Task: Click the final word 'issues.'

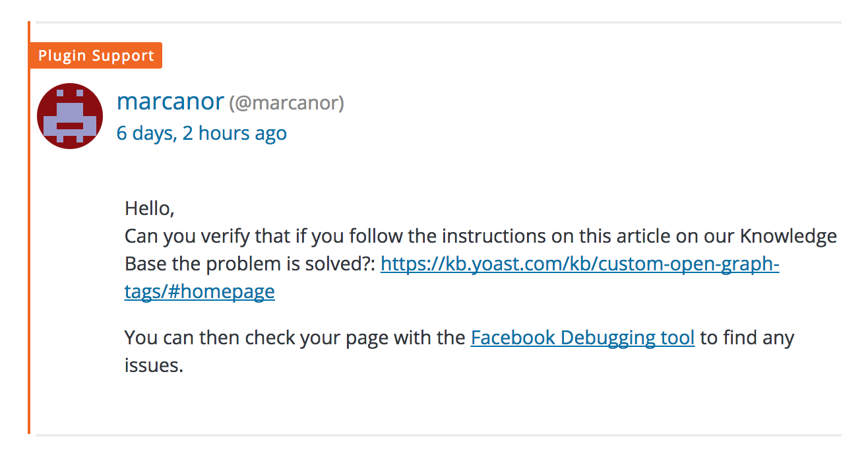Action: point(153,366)
